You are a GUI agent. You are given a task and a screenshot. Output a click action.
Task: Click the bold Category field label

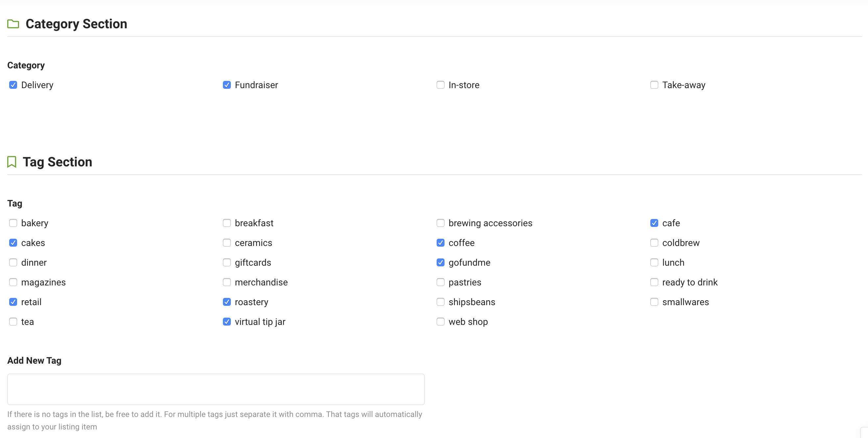[26, 65]
